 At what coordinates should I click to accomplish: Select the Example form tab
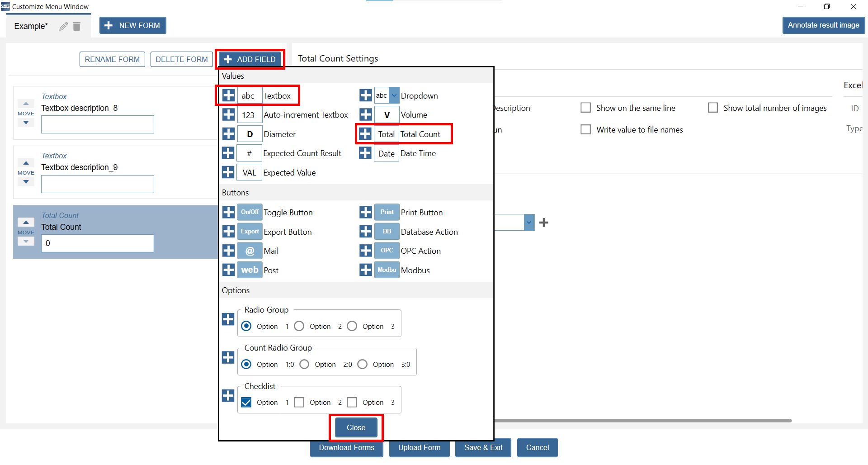(31, 26)
